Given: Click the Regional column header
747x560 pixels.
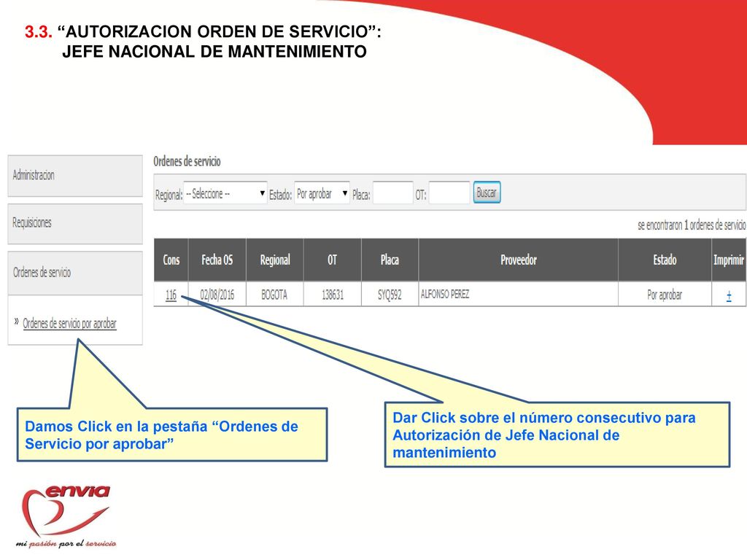Looking at the screenshot, I should pos(275,260).
